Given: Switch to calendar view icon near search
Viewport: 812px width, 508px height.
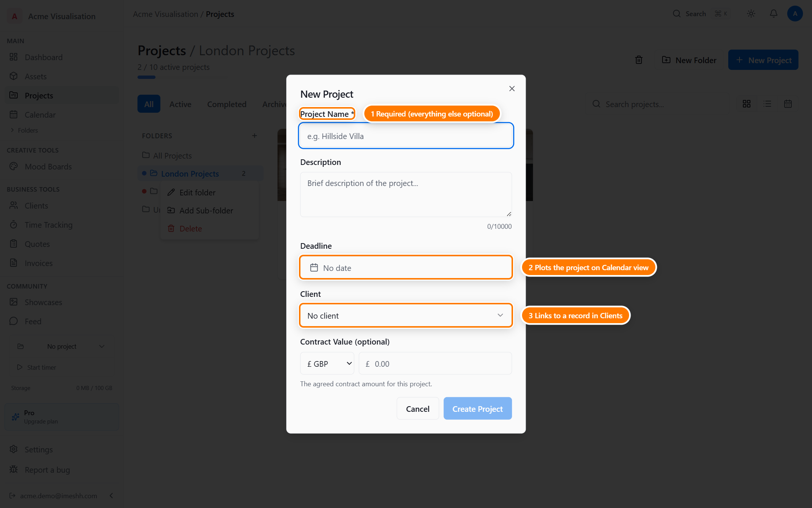Looking at the screenshot, I should [x=788, y=104].
